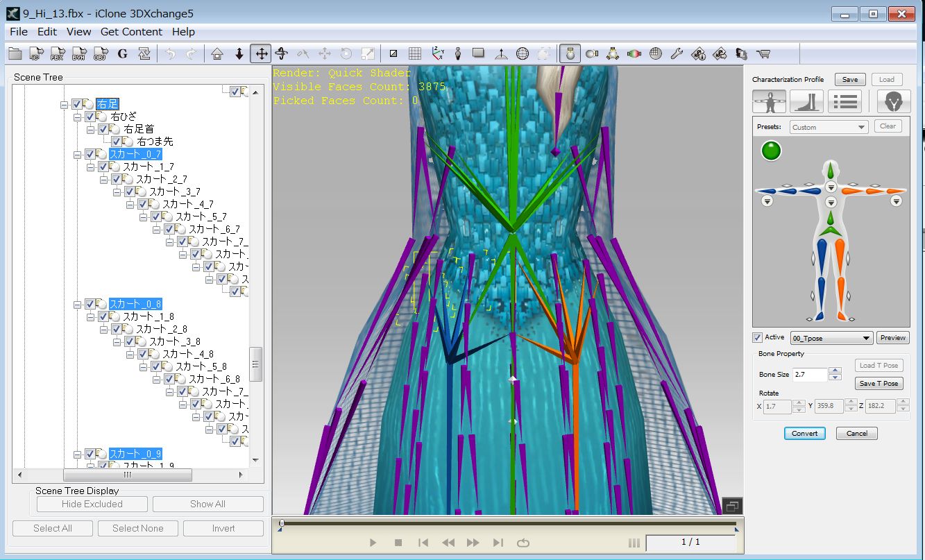Click the Save T Pose button
The height and width of the screenshot is (560, 925).
pyautogui.click(x=879, y=383)
